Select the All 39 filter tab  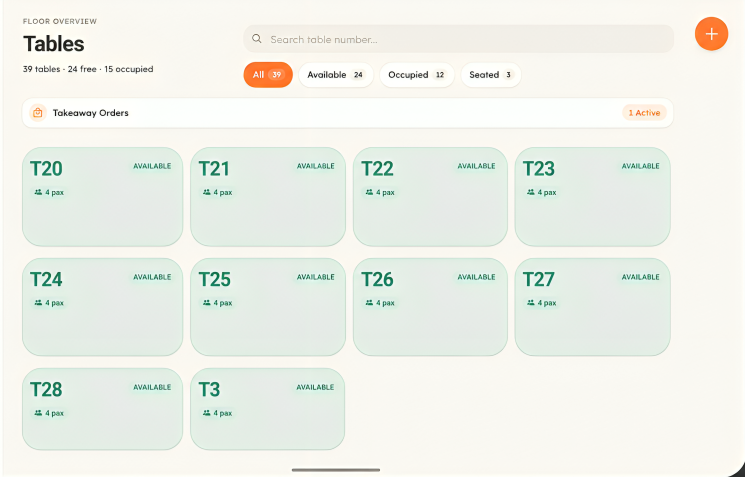tap(268, 75)
